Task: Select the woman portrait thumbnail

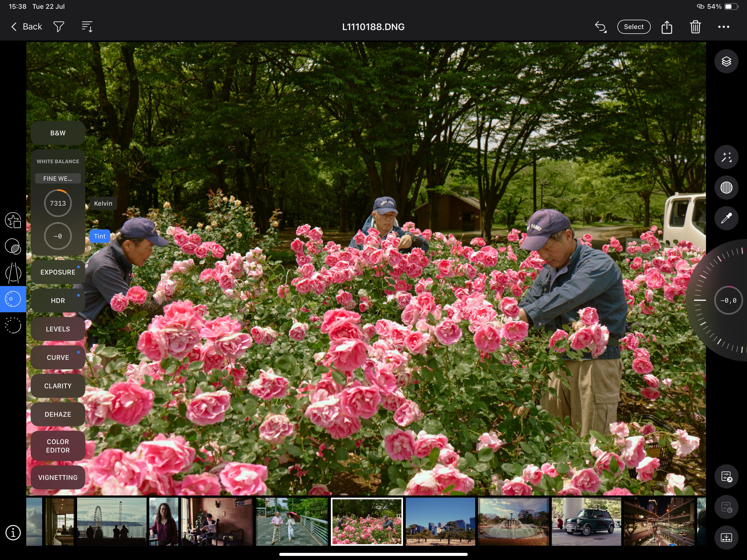Action: (x=164, y=521)
